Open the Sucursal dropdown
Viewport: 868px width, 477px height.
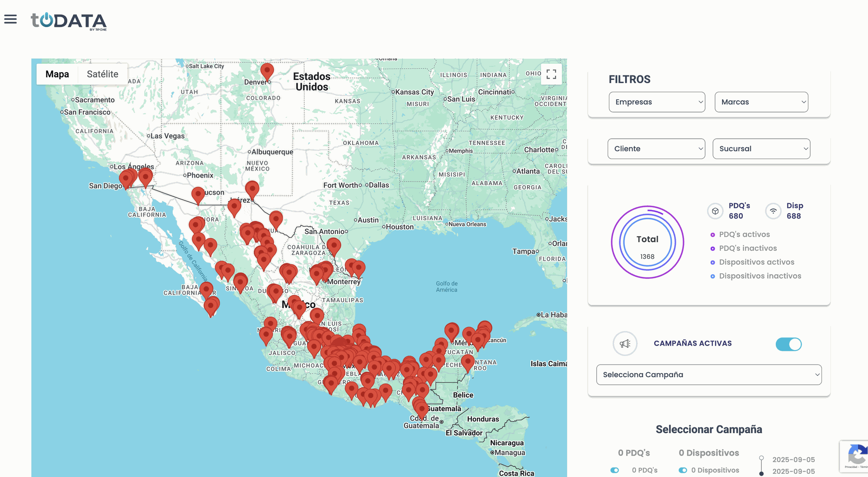[x=761, y=149]
